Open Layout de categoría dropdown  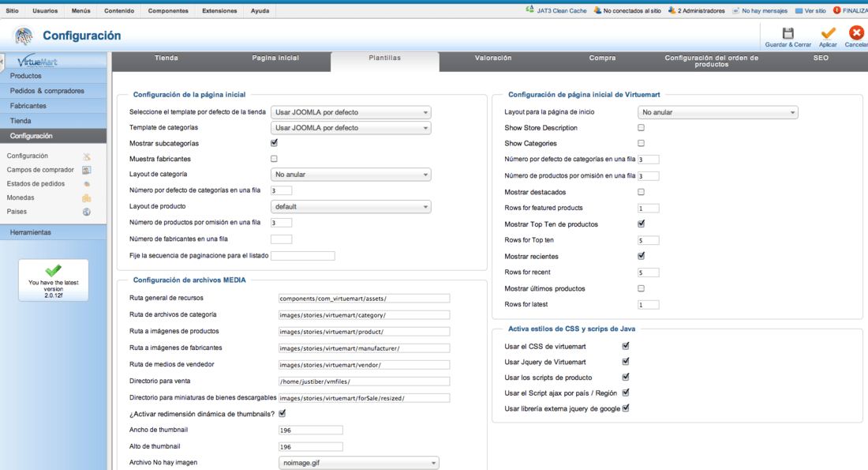point(351,174)
